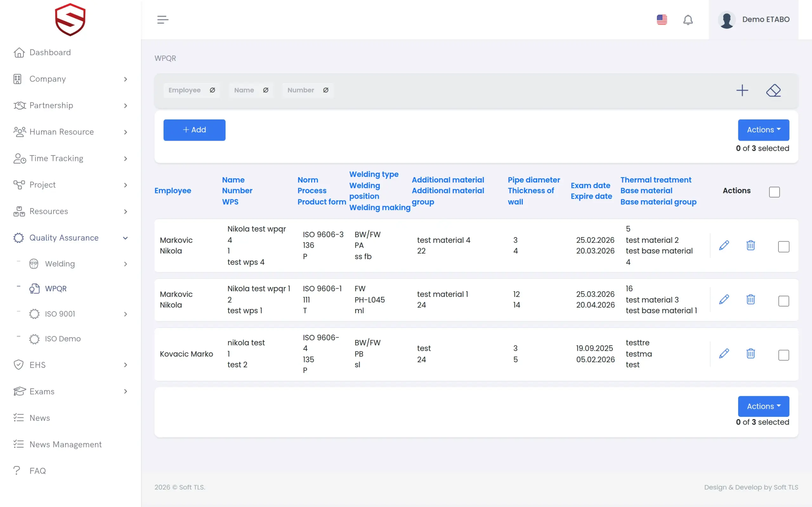This screenshot has width=812, height=507.
Task: Click the Employee filter field
Action: pyautogui.click(x=192, y=90)
